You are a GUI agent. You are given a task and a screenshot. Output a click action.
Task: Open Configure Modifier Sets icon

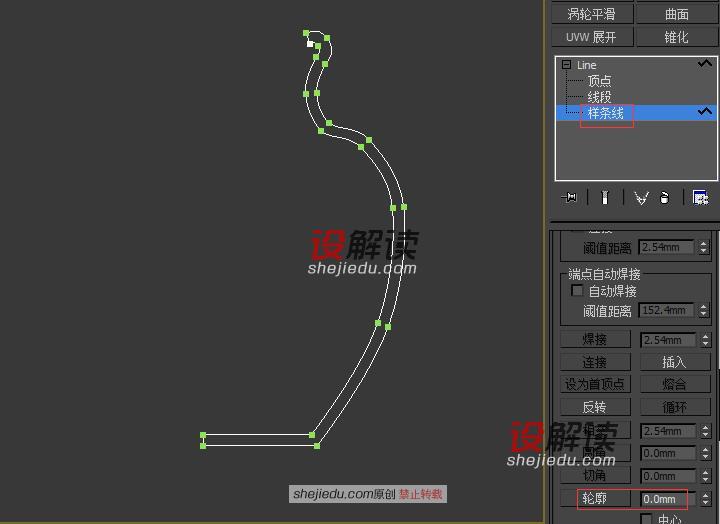pyautogui.click(x=700, y=197)
